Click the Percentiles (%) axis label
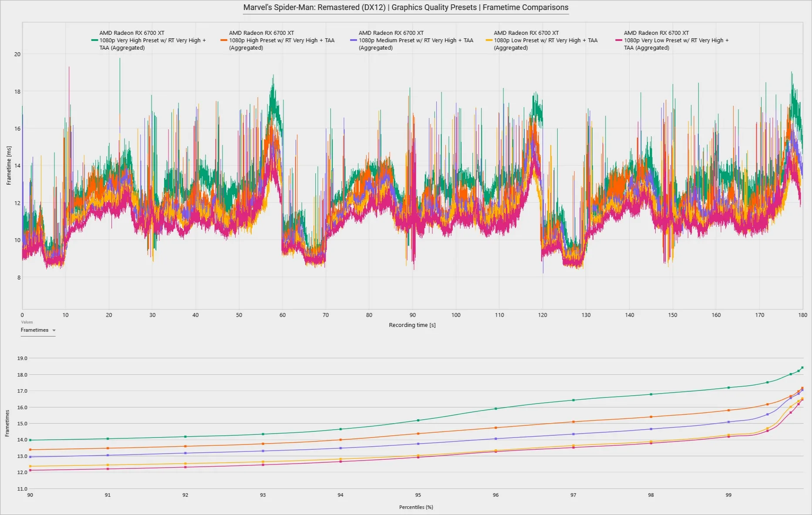The height and width of the screenshot is (515, 812). click(x=416, y=507)
